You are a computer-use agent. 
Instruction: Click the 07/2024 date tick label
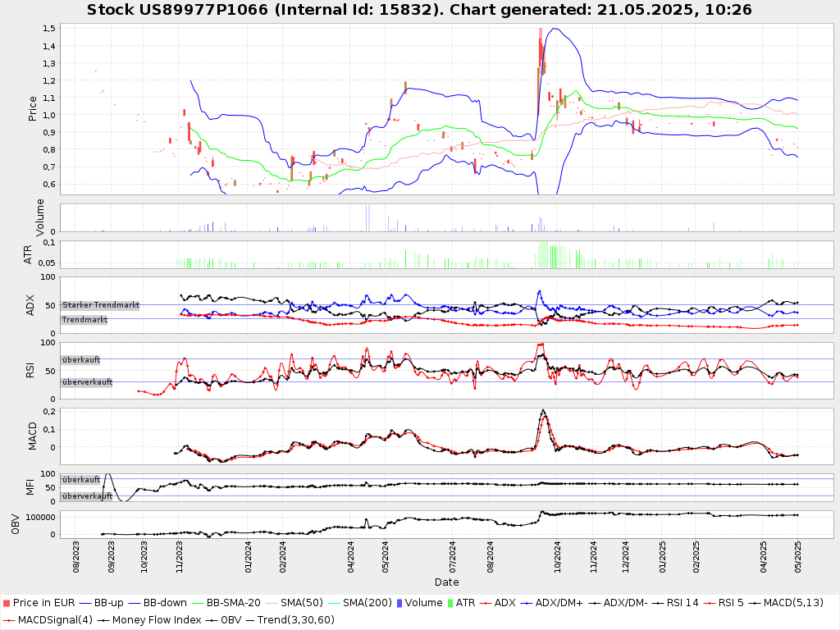(x=453, y=557)
